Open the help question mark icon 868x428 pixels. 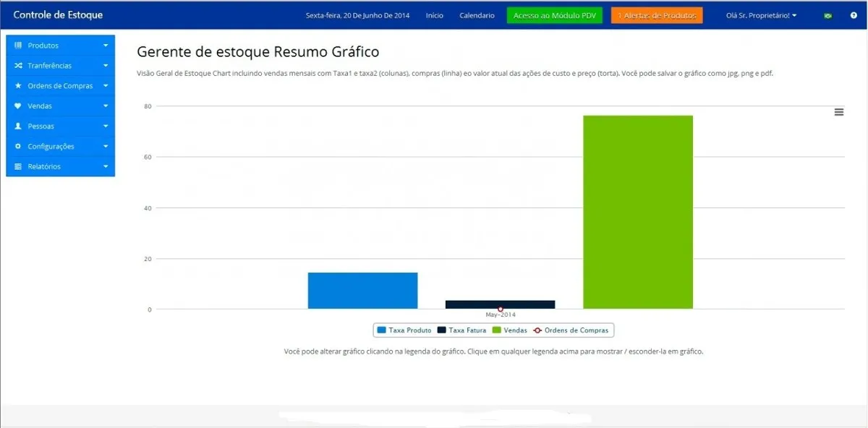854,16
